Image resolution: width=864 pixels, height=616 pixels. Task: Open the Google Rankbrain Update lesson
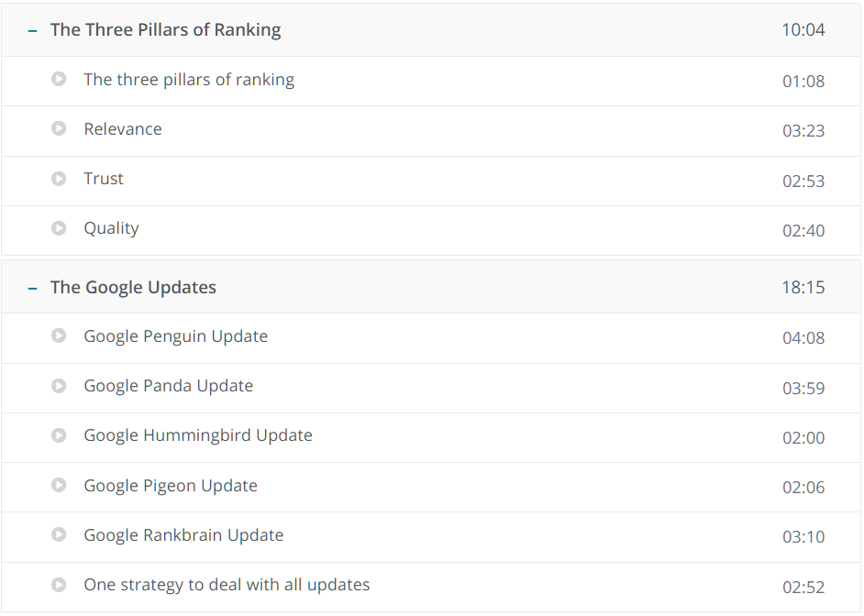pos(183,535)
